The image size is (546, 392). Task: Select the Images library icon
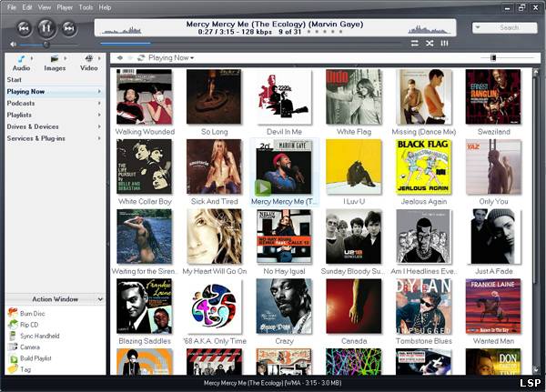(55, 58)
